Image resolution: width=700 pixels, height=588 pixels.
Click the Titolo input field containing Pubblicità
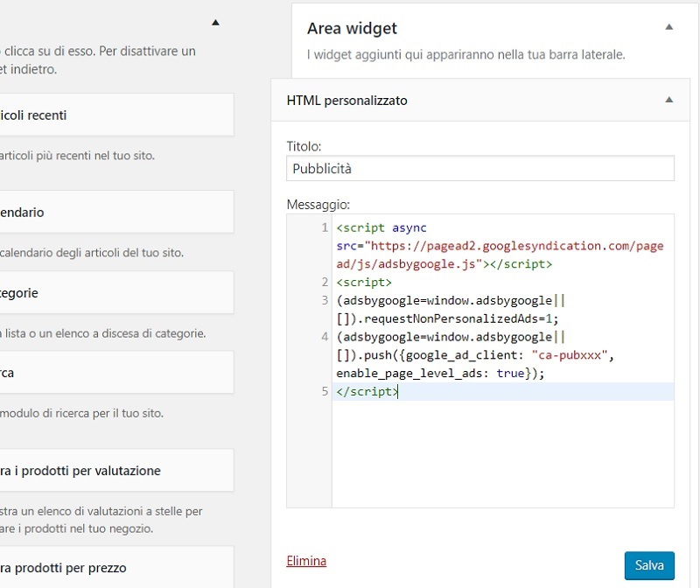[479, 168]
